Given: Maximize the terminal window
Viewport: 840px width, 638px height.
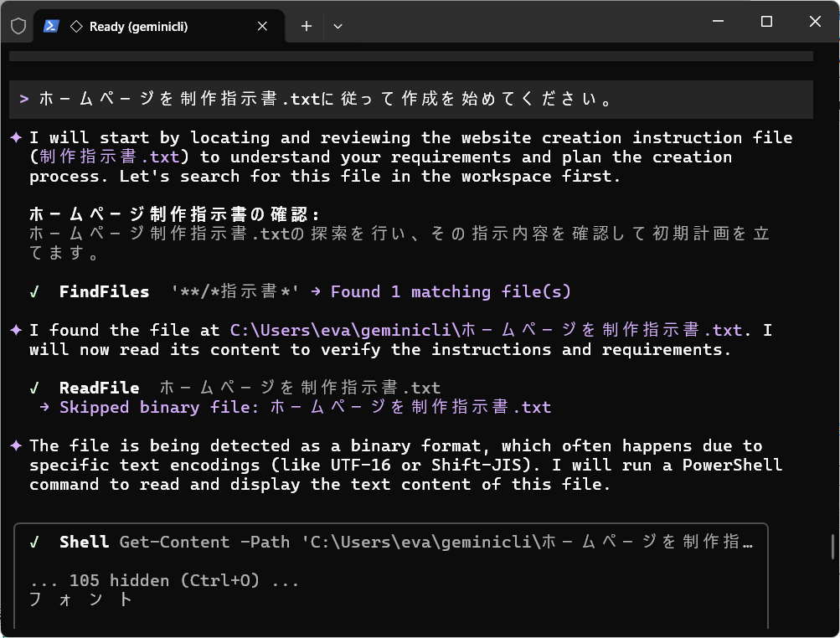Looking at the screenshot, I should click(766, 22).
